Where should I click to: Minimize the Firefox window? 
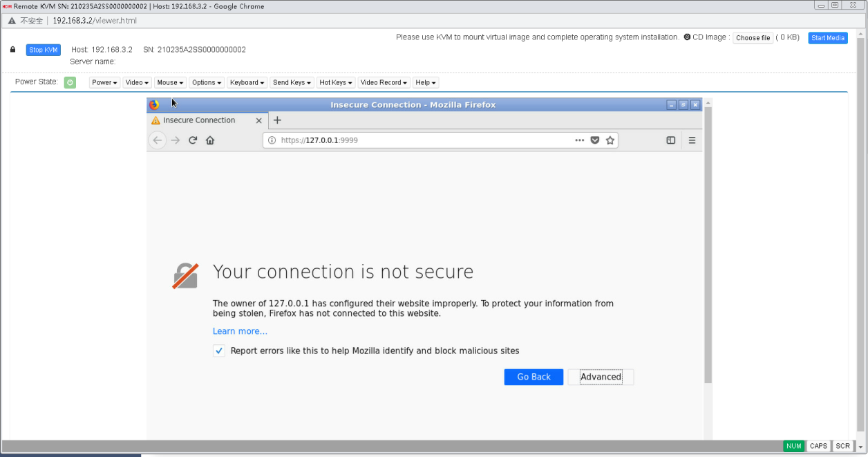(671, 105)
